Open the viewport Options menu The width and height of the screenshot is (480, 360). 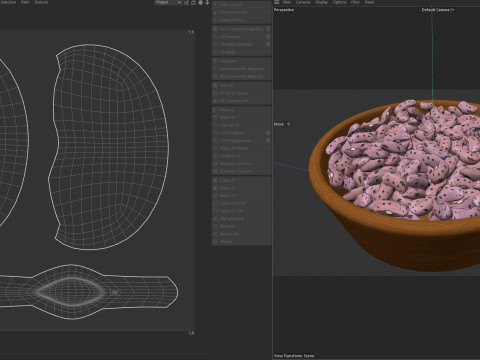click(x=339, y=2)
